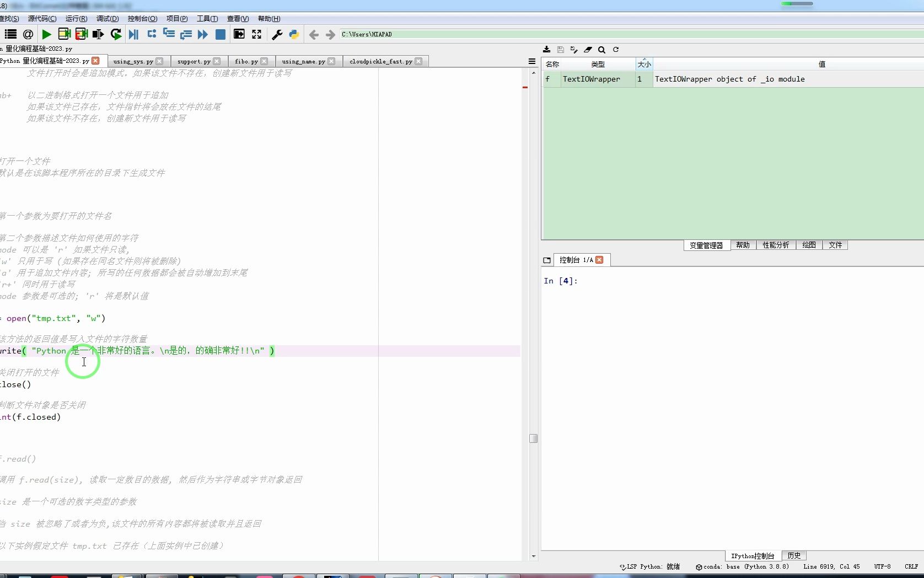Open Preferences with the wrench icon

pos(277,34)
